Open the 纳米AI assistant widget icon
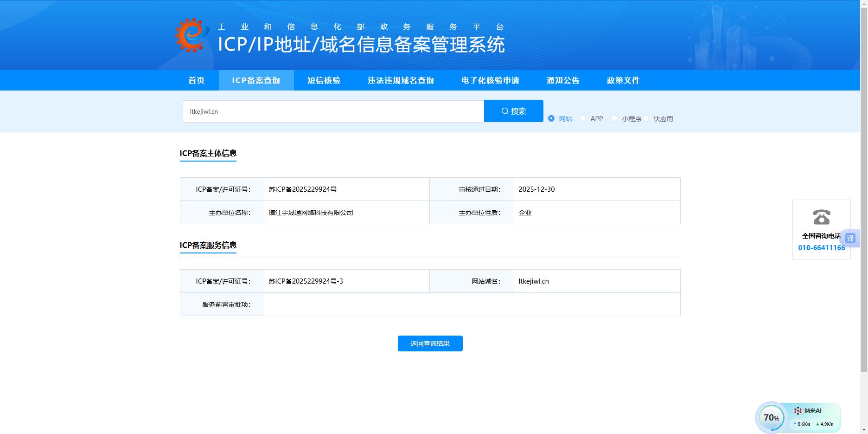 tap(798, 410)
